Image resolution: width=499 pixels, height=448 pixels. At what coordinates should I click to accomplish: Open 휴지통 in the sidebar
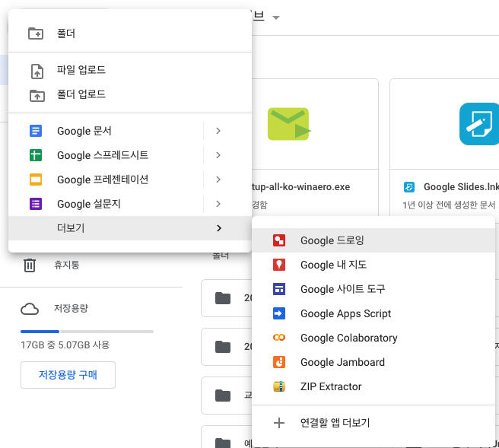click(66, 265)
